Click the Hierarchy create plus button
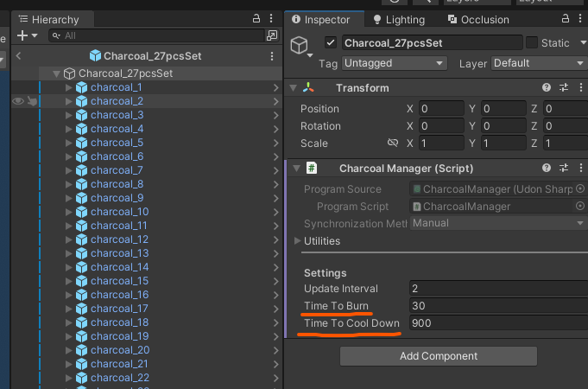This screenshot has width=588, height=389. (x=22, y=35)
